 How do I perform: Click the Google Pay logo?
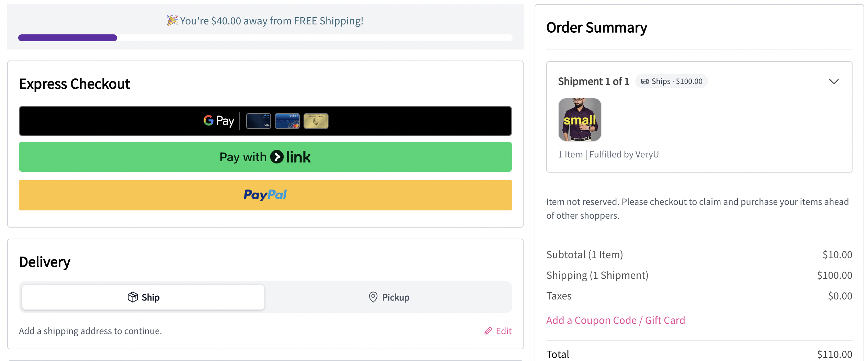(219, 121)
